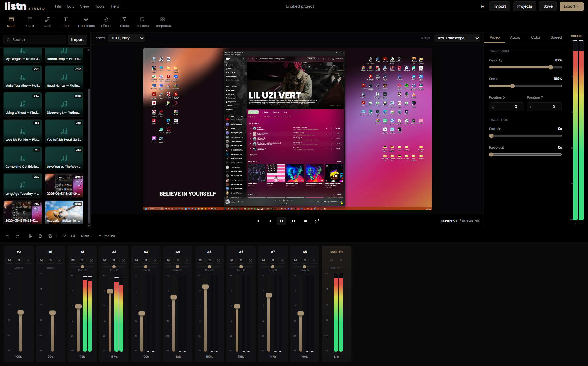Screen dimensions: 588x366
Task: Delete selection with the trash icon
Action: pos(40,236)
